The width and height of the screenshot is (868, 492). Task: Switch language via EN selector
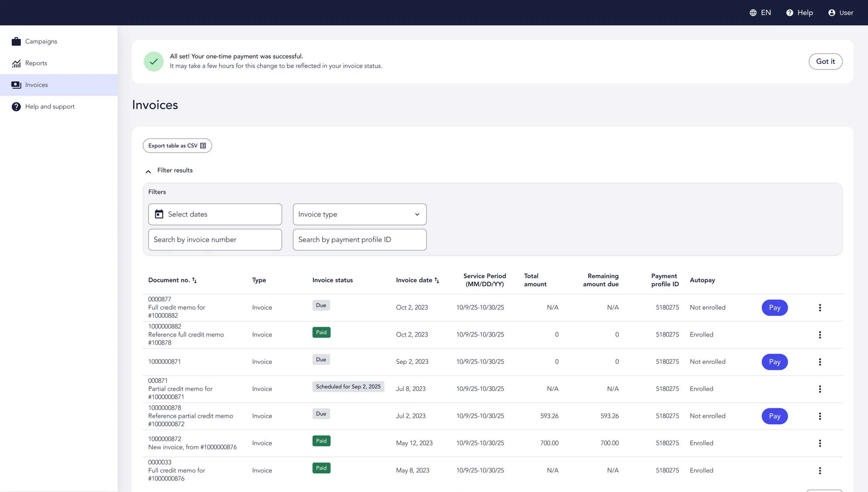click(760, 13)
